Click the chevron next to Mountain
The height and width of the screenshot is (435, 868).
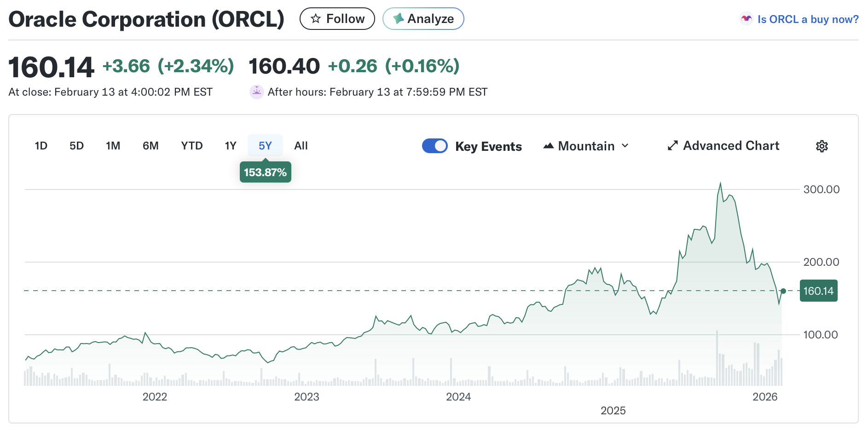point(625,146)
